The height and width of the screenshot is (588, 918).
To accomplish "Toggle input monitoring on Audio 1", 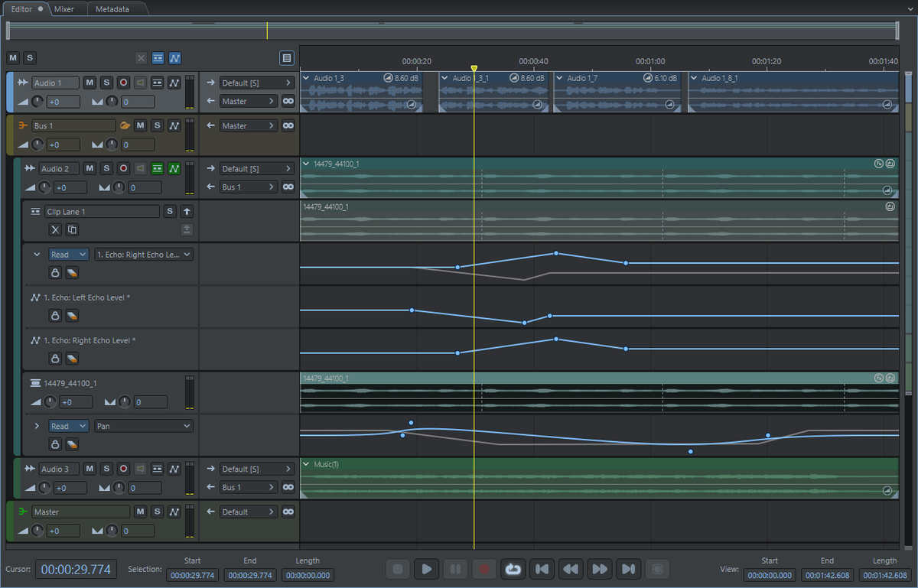I will coord(140,83).
